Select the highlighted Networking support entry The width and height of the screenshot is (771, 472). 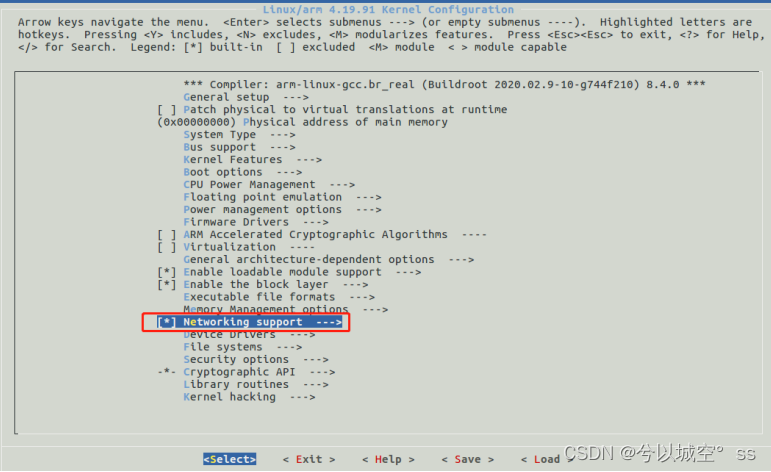(x=249, y=322)
